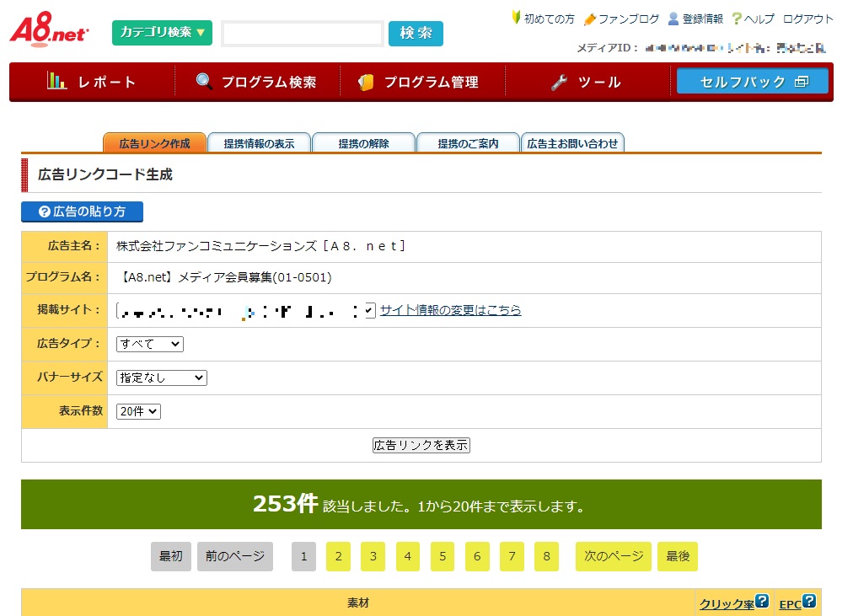Click the user registration info icon
853x616 pixels.
(x=673, y=19)
